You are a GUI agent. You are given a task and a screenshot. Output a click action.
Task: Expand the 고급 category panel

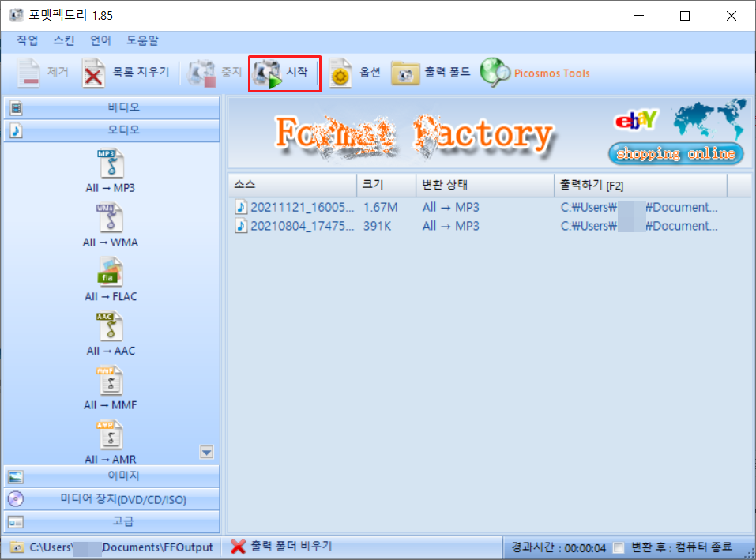pos(112,522)
